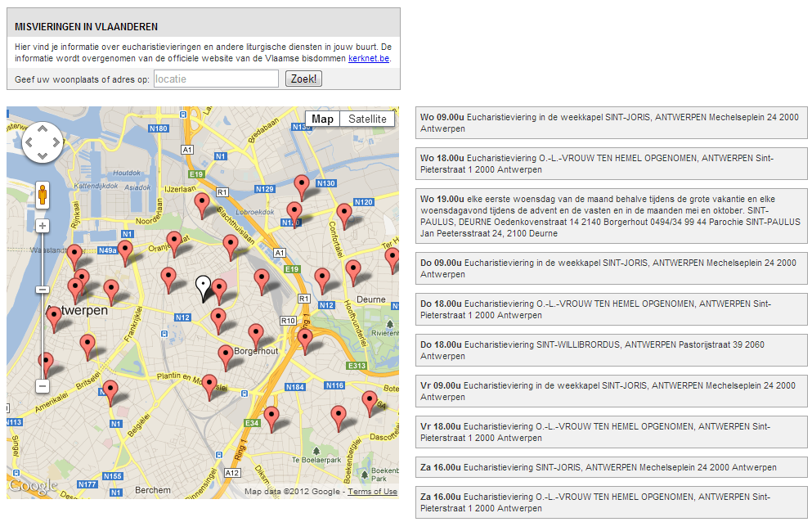Zoom in with the plus button

(x=43, y=226)
